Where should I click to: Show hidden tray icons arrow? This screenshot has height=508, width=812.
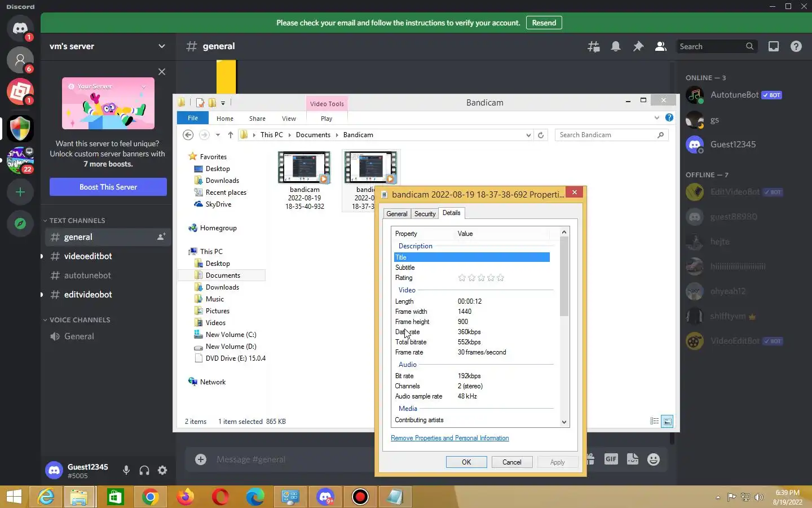(x=718, y=497)
